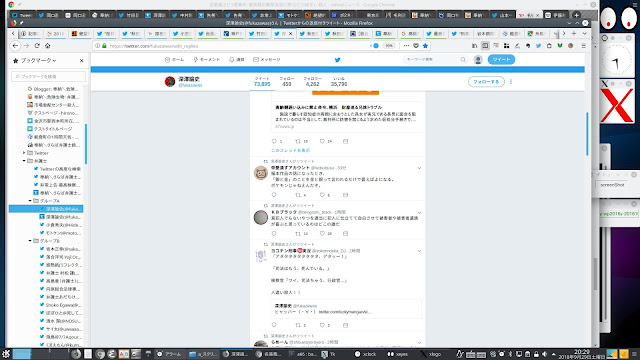Viewport: 640px width, 360px height.
Task: Open the メッセージ item in Twitter nav
Action: (267, 60)
